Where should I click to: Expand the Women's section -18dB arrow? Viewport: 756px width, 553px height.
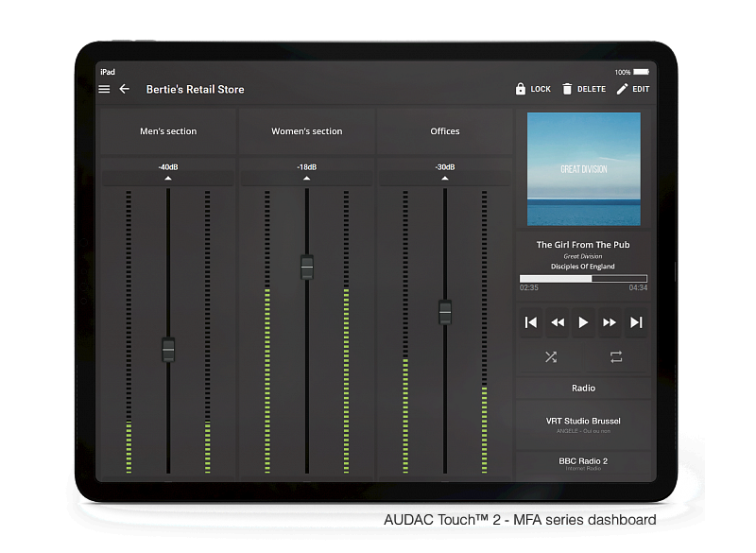tap(306, 178)
